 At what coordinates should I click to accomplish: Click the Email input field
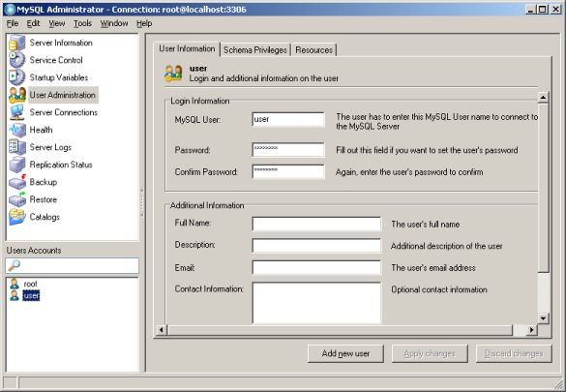[316, 267]
